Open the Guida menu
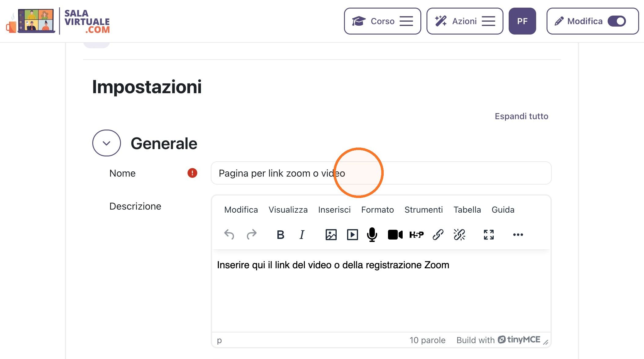Screen dimensions: 644x359 503,210
